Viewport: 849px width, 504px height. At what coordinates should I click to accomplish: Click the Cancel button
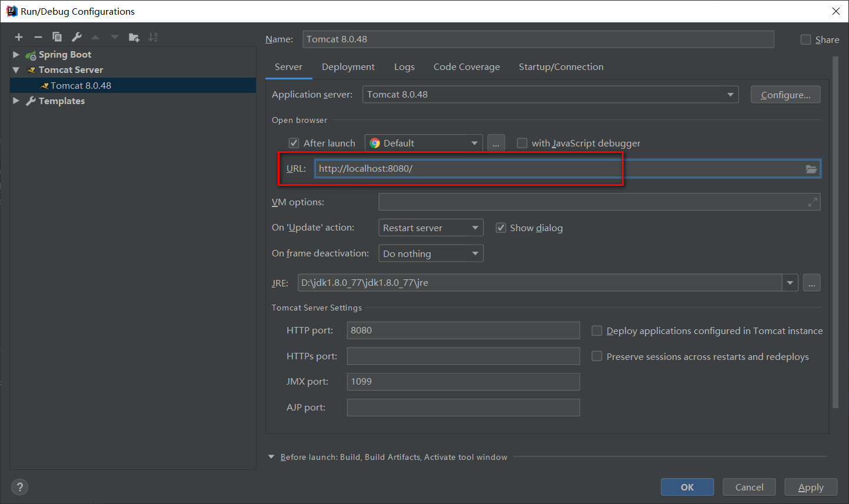click(749, 487)
